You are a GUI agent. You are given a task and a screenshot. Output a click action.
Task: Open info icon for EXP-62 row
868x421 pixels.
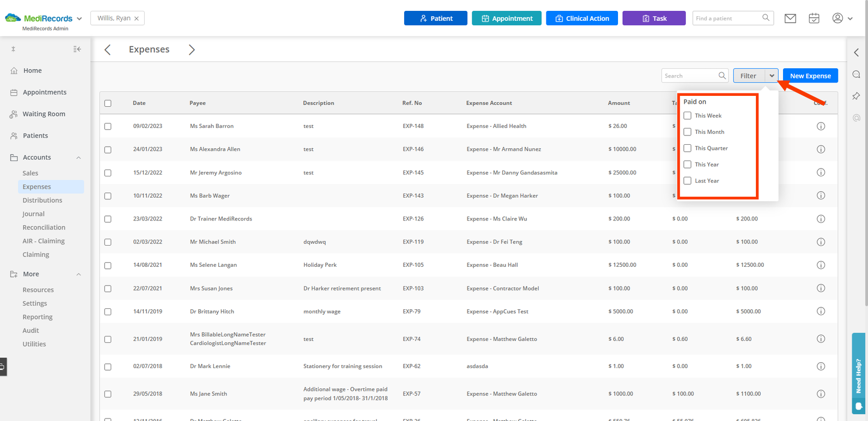point(821,366)
